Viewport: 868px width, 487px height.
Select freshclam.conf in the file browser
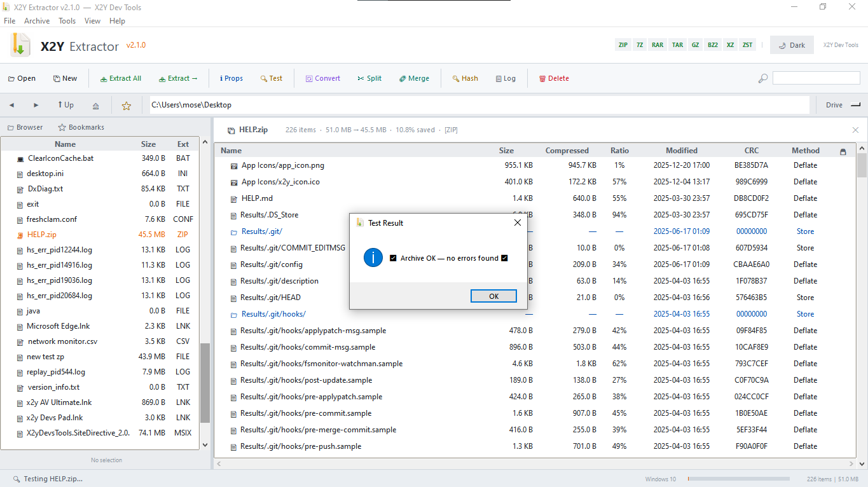point(100,219)
